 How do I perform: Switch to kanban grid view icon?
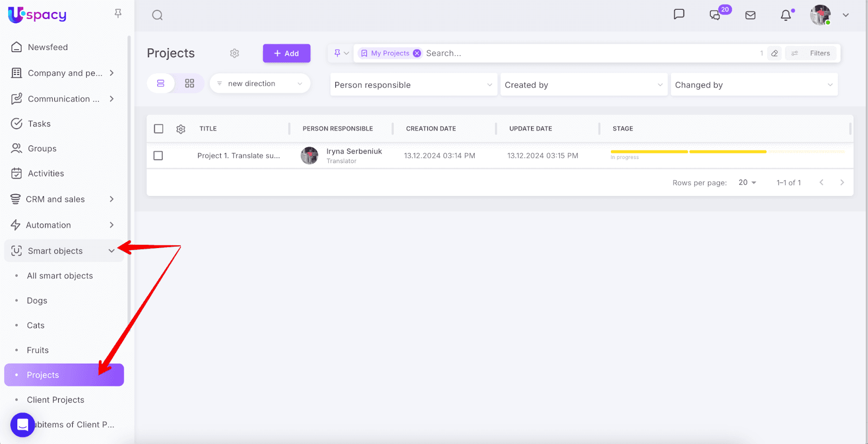(x=189, y=84)
